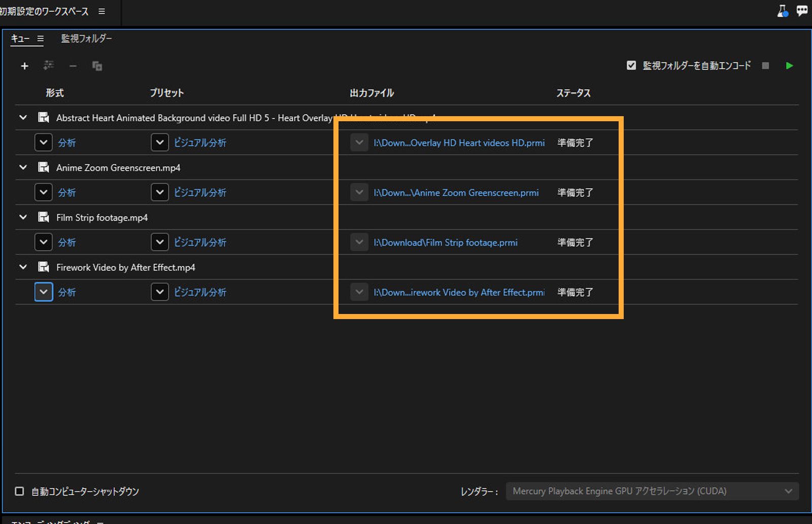The width and height of the screenshot is (812, 524).
Task: Open preset dropdown for Anime Zoom Greenscreen output
Action: click(160, 192)
